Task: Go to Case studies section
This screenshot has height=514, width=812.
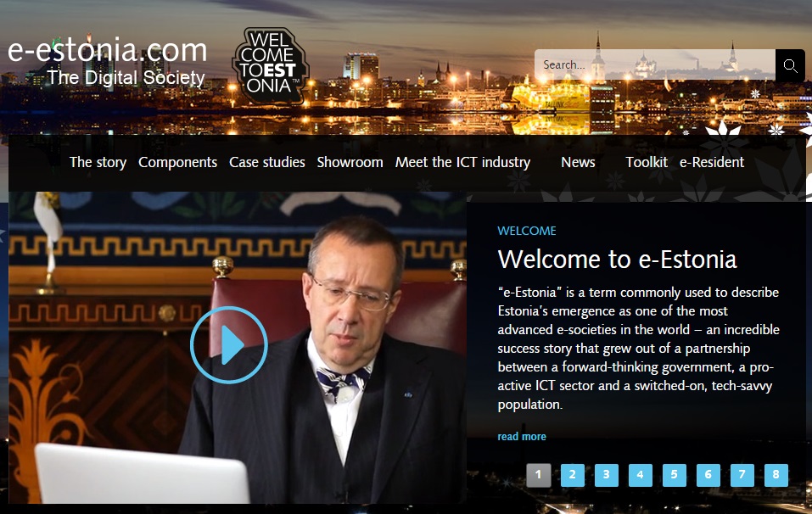Action: pyautogui.click(x=267, y=163)
